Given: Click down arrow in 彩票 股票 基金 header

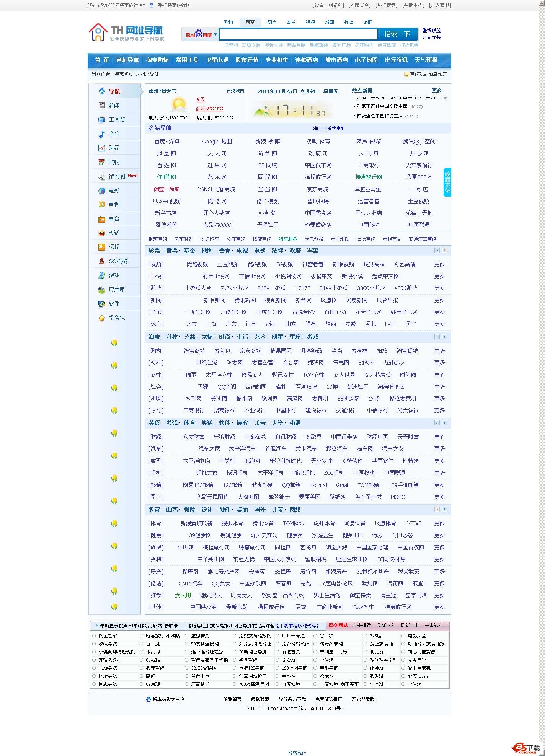Looking at the screenshot, I should (x=437, y=250).
